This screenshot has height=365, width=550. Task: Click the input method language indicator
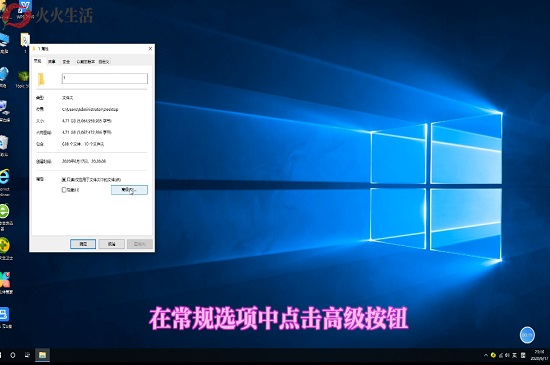(515, 355)
